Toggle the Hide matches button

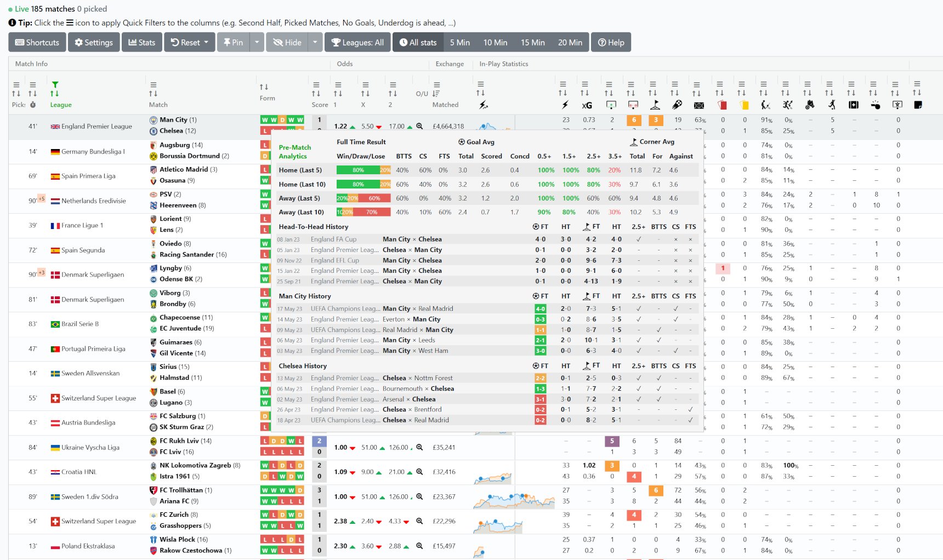[x=287, y=42]
